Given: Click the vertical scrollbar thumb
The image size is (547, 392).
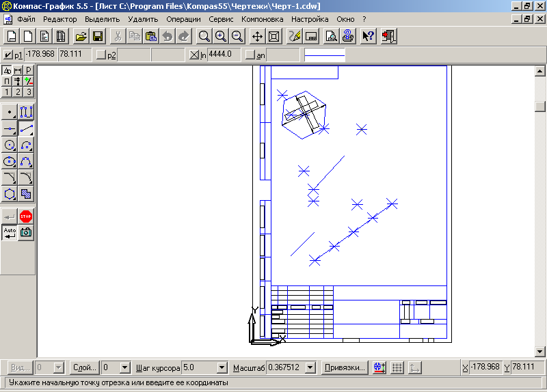Looking at the screenshot, I should coord(540,107).
